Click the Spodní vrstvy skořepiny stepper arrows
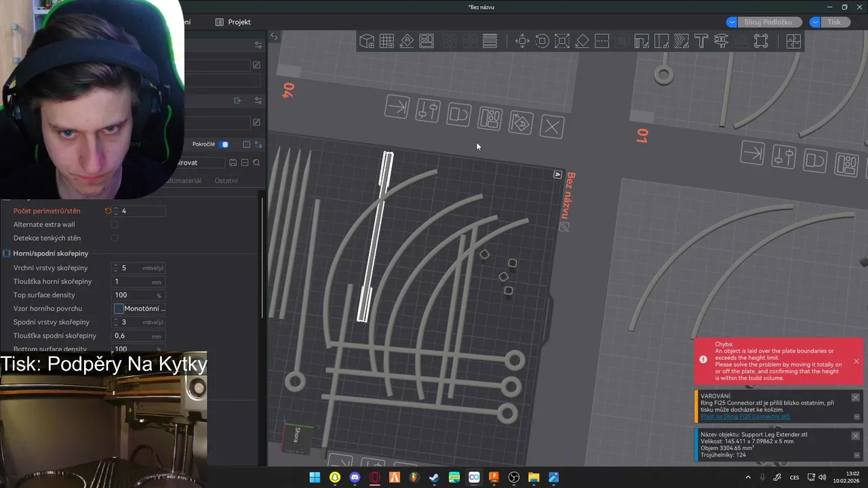Viewport: 868px width, 488px height. click(x=116, y=322)
